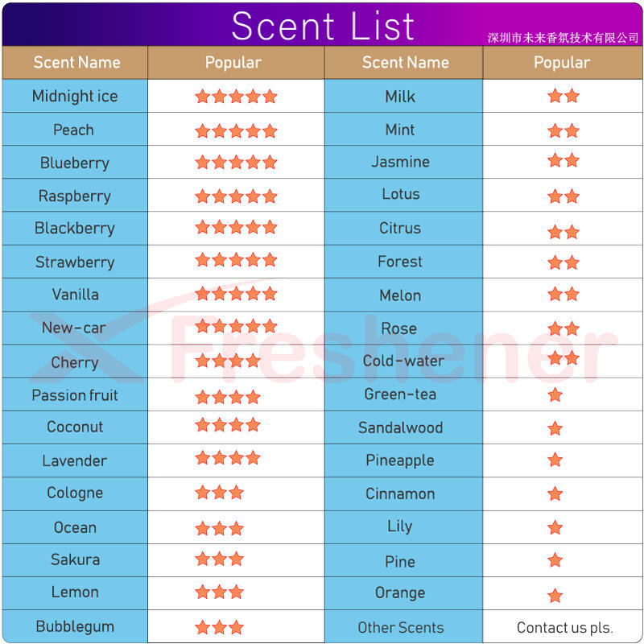
Task: Click the Chinese company name in the header
Action: pos(563,38)
